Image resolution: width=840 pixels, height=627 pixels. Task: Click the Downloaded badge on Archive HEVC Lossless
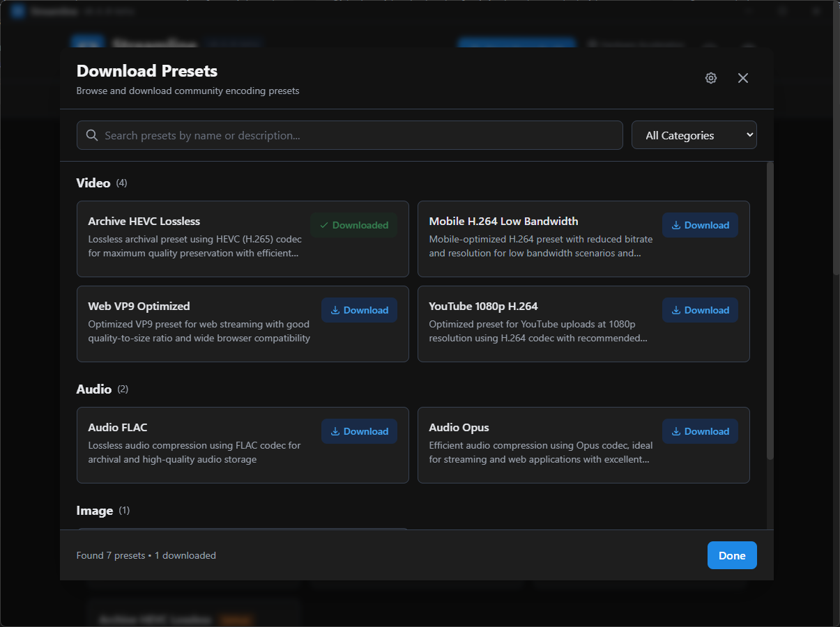tap(353, 224)
